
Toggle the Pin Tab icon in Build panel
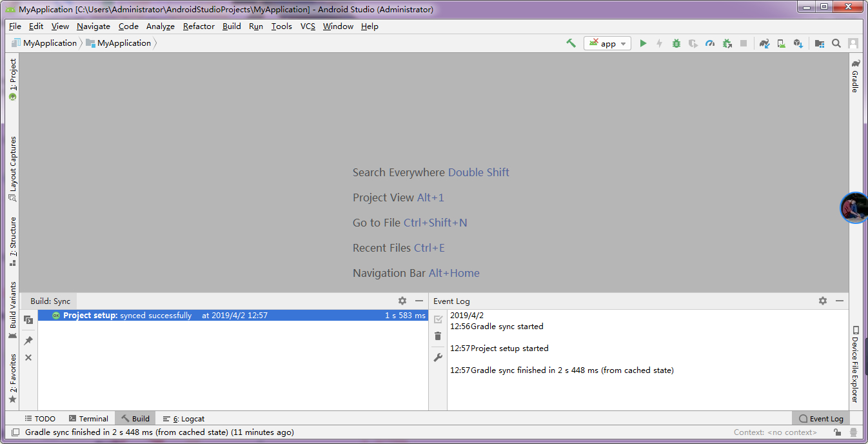[x=28, y=340]
